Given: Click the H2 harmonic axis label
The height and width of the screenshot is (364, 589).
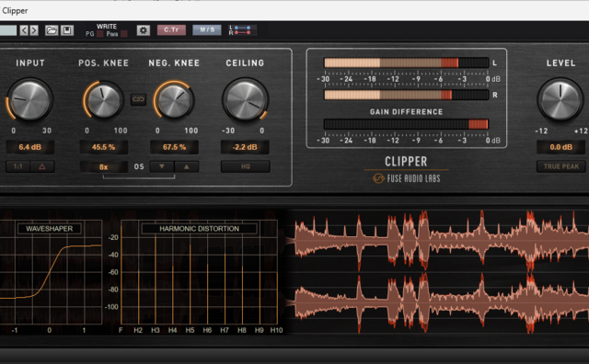Looking at the screenshot, I should click(138, 330).
